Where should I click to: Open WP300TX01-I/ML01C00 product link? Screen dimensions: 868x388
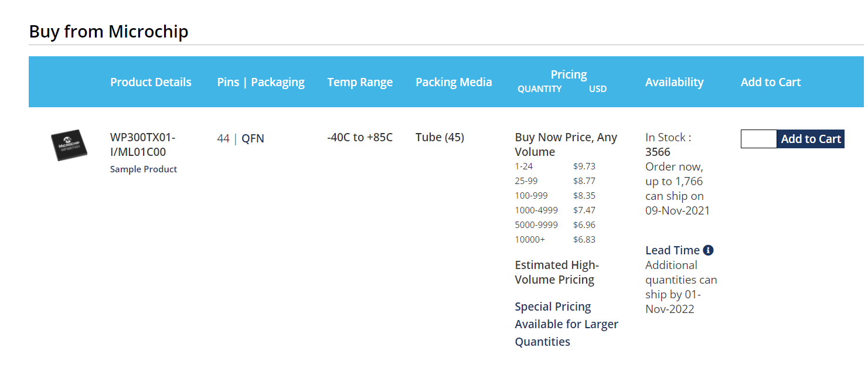[142, 145]
